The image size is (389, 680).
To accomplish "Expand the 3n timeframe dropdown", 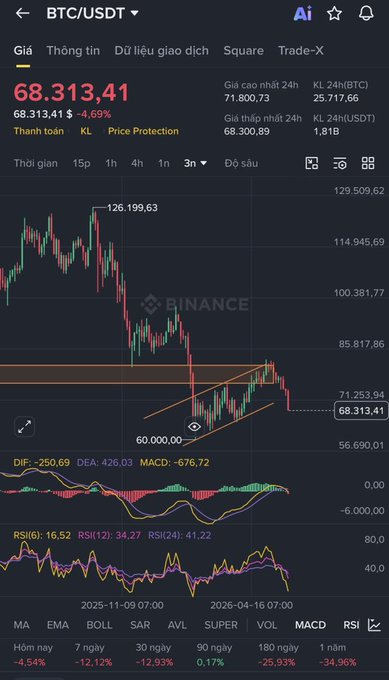I will tap(195, 163).
